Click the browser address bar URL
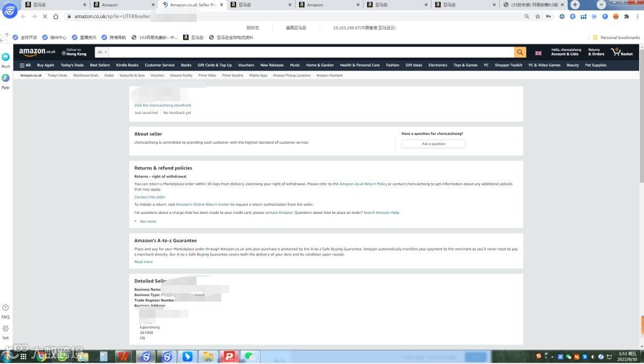Image resolution: width=644 pixels, height=364 pixels. pyautogui.click(x=112, y=16)
